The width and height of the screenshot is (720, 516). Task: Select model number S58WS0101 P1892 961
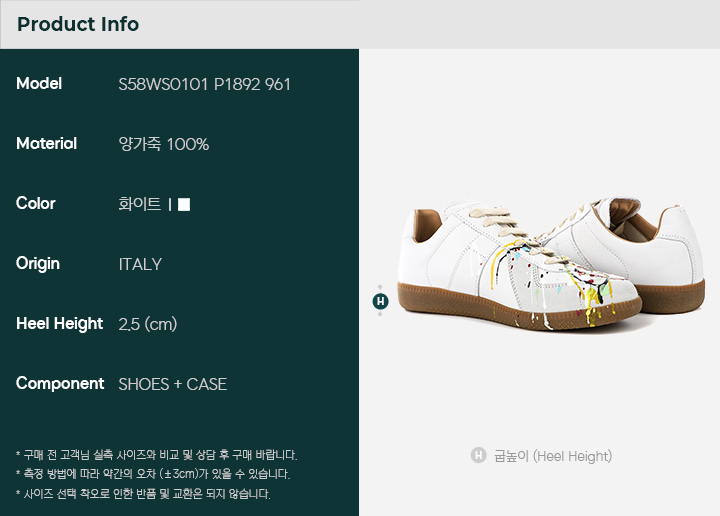coord(204,84)
